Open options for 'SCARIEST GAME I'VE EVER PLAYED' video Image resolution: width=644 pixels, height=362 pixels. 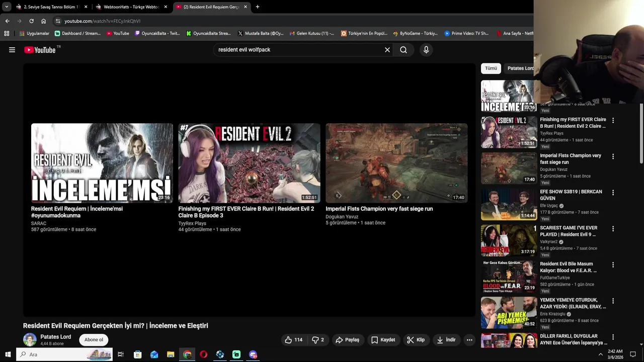613,229
